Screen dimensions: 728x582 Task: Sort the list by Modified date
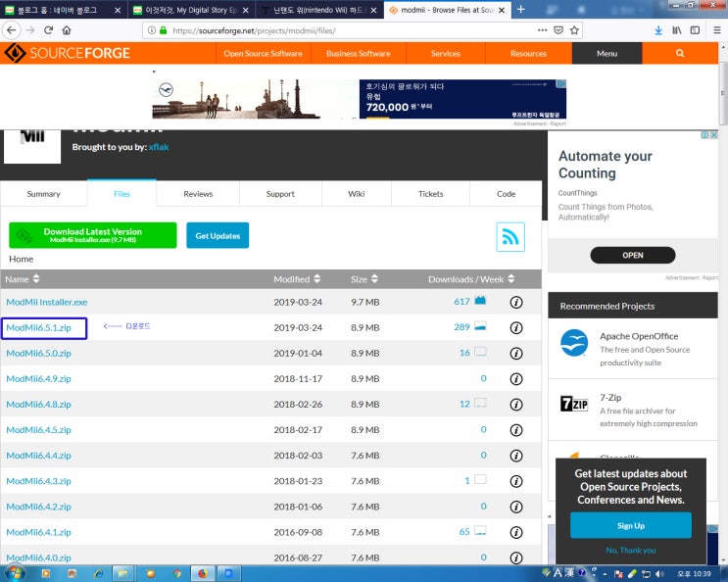click(296, 279)
